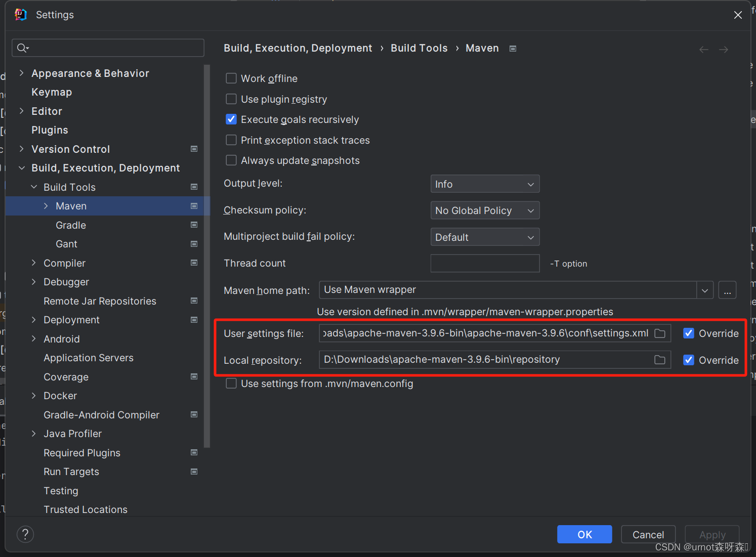Click project-scope icon beside Gant

click(194, 244)
